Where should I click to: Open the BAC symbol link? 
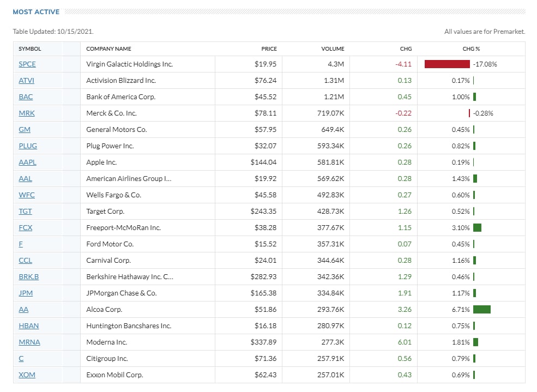click(26, 97)
